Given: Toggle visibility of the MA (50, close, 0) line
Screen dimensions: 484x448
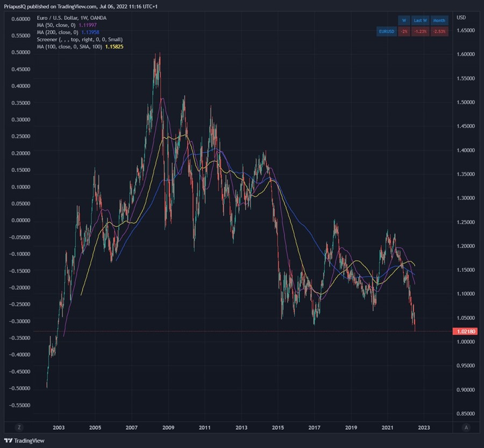Looking at the screenshot, I should click(56, 25).
